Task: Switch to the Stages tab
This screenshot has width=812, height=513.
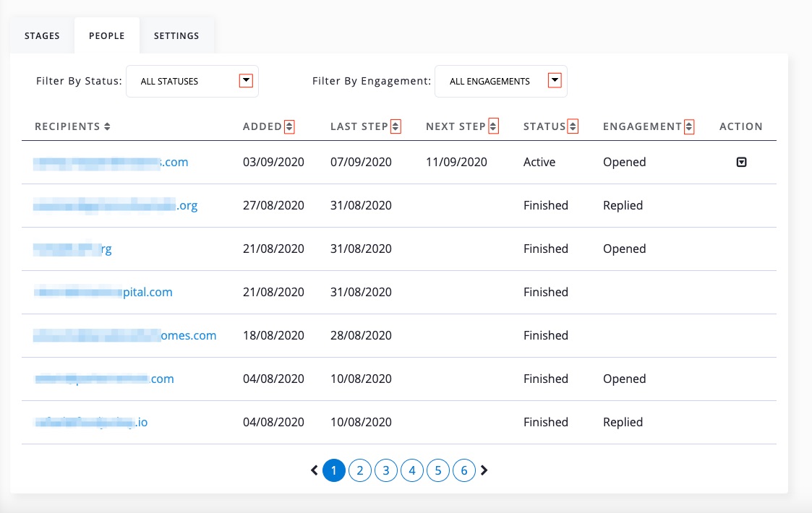Action: [42, 35]
